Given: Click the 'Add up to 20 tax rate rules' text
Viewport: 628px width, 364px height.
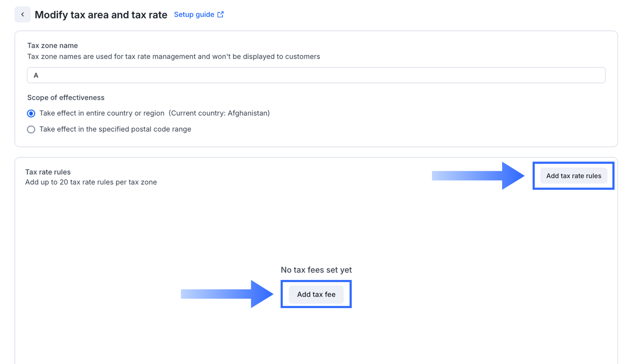Looking at the screenshot, I should click(x=91, y=182).
